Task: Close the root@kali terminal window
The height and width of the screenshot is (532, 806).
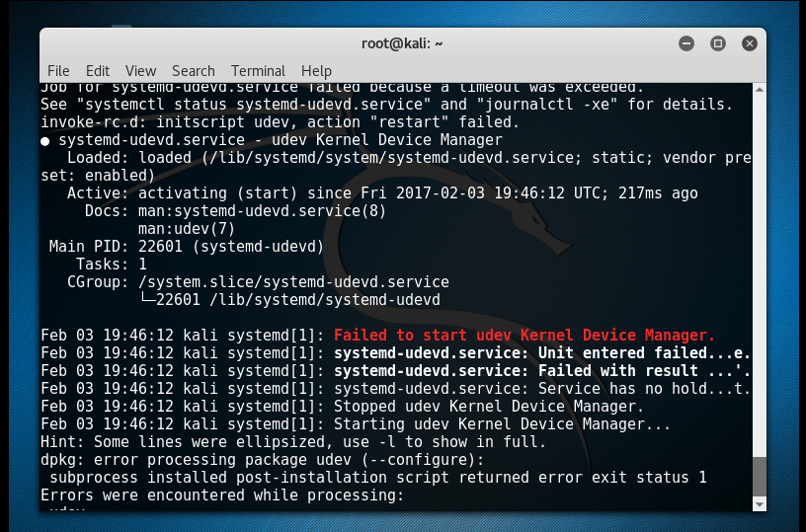Action: click(750, 43)
